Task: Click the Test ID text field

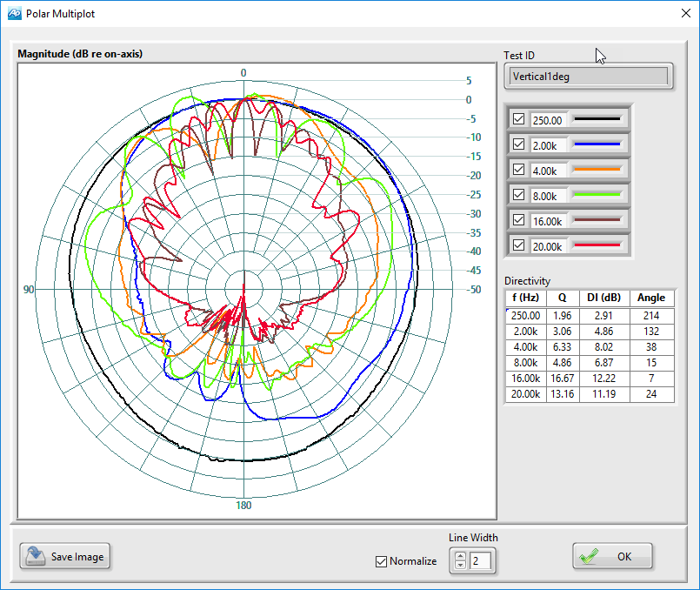Action: tap(588, 77)
